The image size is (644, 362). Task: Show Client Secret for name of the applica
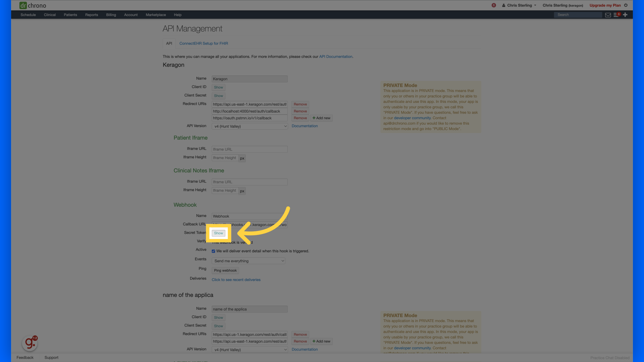tap(218, 326)
